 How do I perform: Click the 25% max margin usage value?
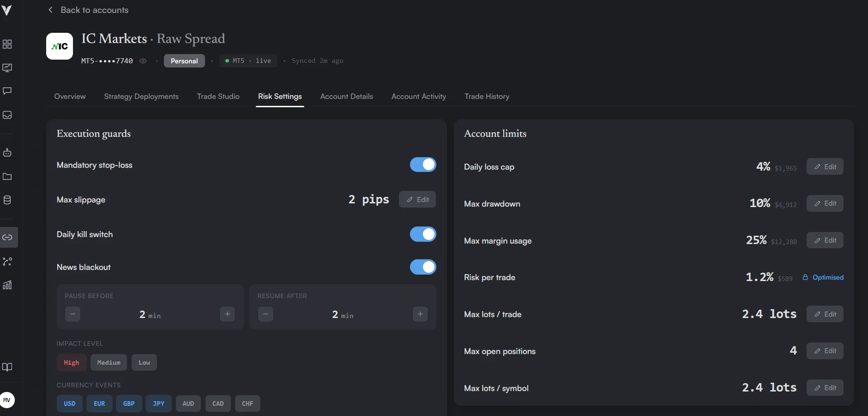tap(756, 240)
